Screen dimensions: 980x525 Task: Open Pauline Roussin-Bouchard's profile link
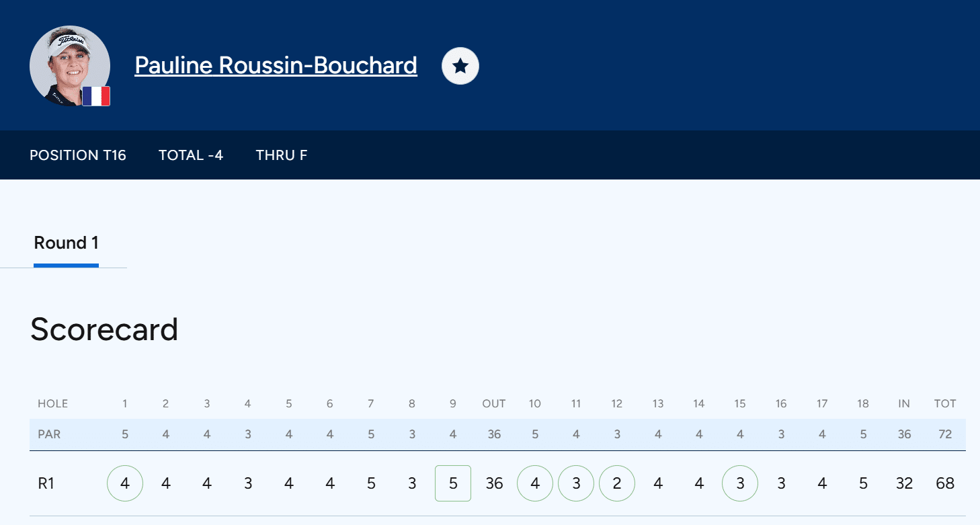pos(276,65)
